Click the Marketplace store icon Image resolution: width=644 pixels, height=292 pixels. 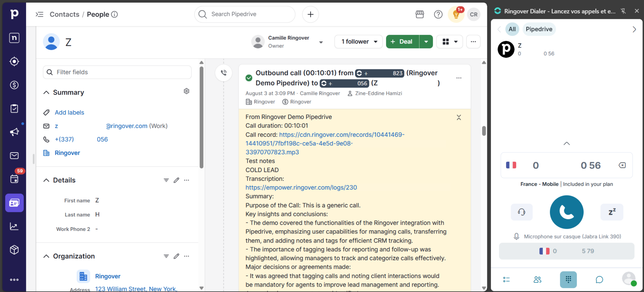coord(419,14)
